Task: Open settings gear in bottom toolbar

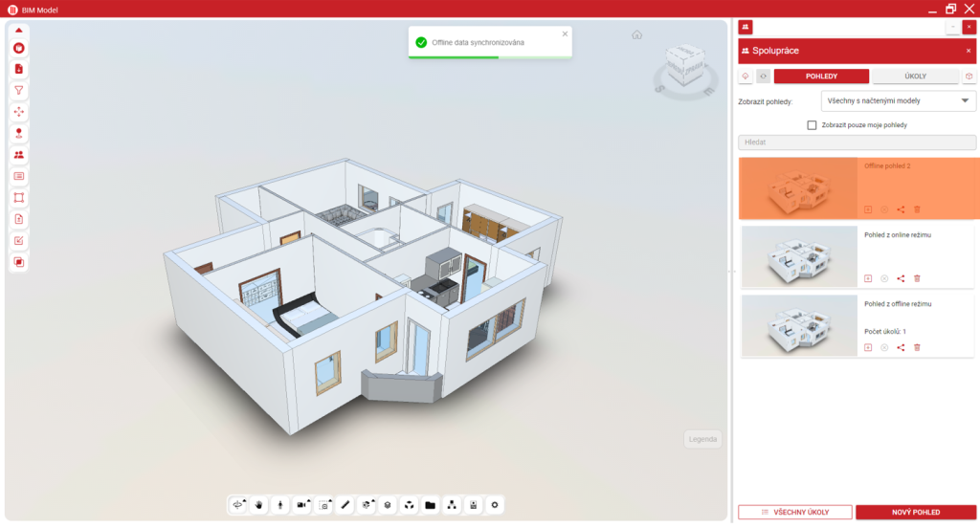Action: tap(495, 505)
